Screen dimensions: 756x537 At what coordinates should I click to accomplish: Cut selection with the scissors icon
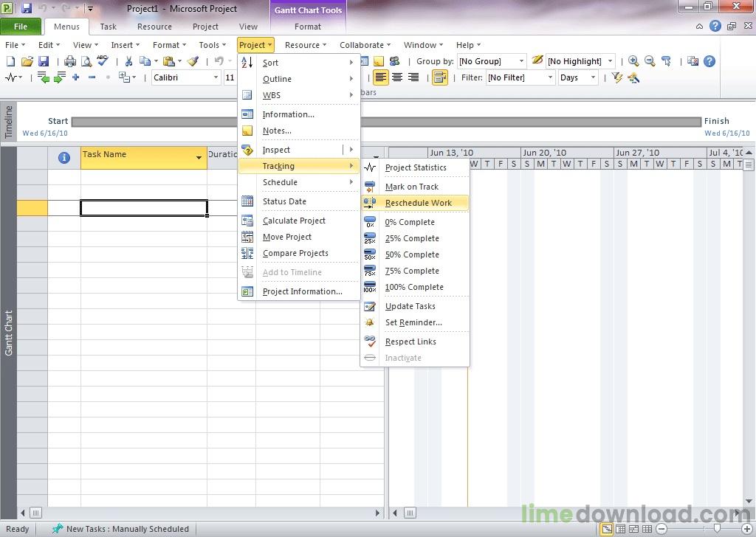pos(128,61)
